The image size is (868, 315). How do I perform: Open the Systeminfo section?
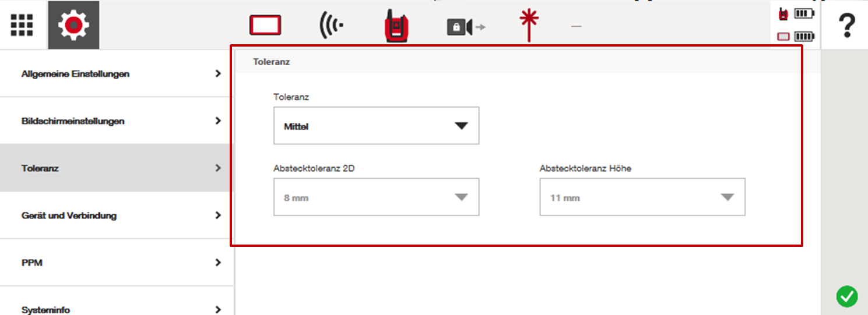coord(117,309)
